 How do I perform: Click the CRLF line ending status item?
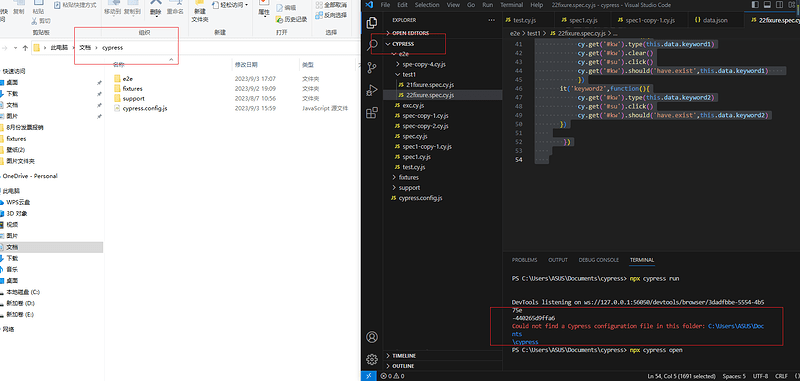(781, 376)
